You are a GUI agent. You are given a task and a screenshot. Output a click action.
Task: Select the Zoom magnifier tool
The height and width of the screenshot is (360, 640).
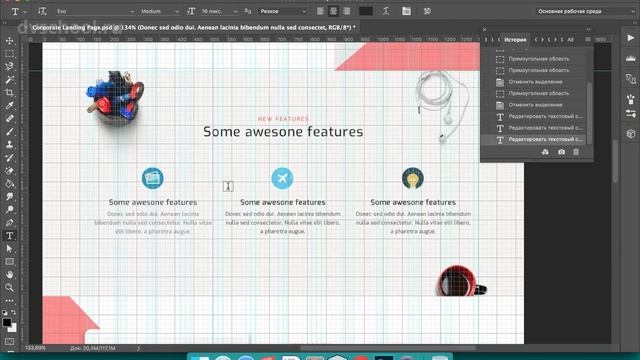click(x=9, y=288)
